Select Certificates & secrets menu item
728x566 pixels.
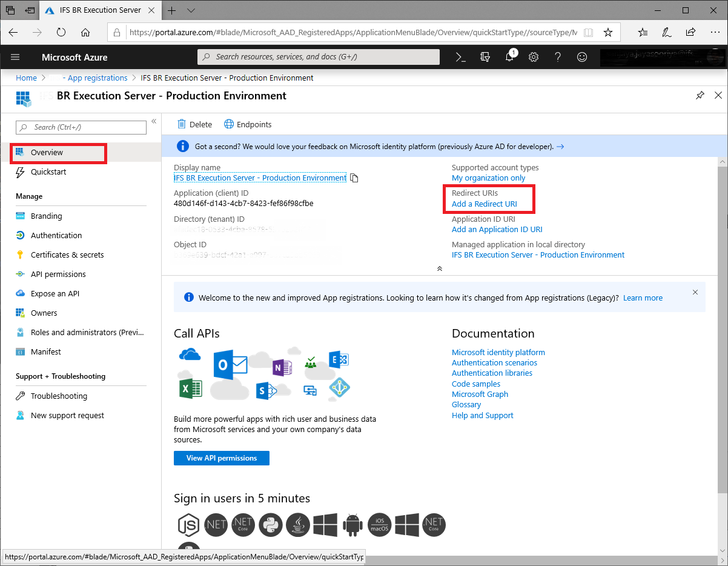[x=67, y=255]
